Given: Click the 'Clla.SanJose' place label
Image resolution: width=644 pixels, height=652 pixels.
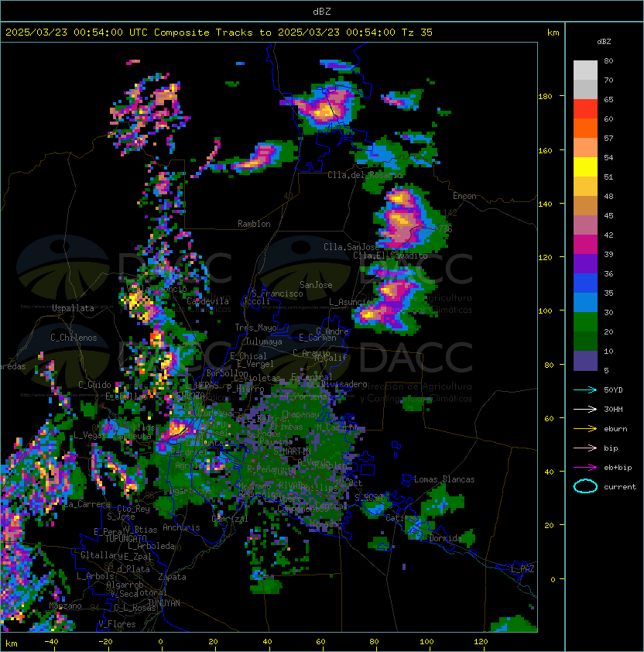Looking at the screenshot, I should click(351, 247).
